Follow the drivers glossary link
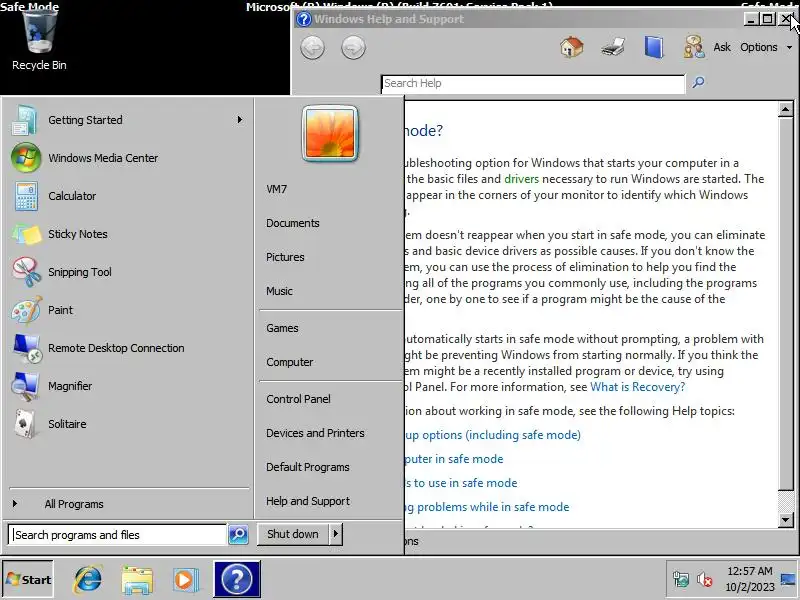Screen dimensions: 800x600 pyautogui.click(x=521, y=179)
